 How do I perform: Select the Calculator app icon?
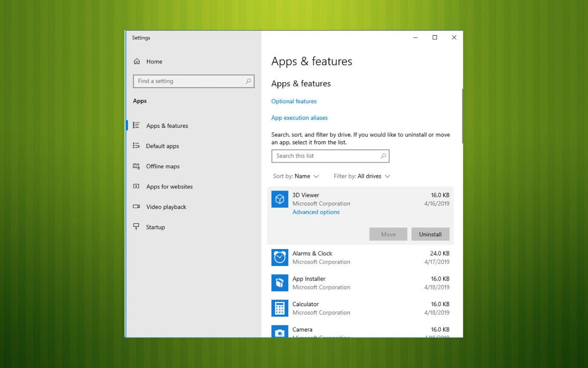pos(279,308)
